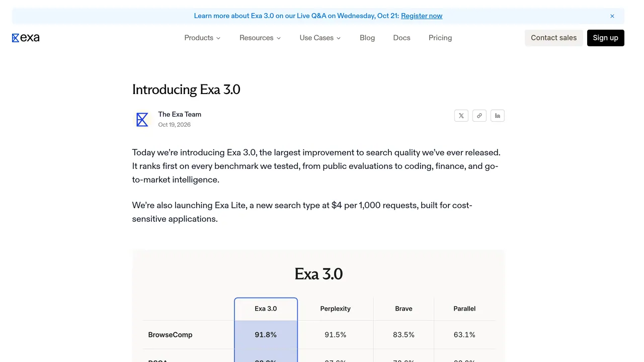Share the post on X
The width and height of the screenshot is (644, 362).
(461, 116)
